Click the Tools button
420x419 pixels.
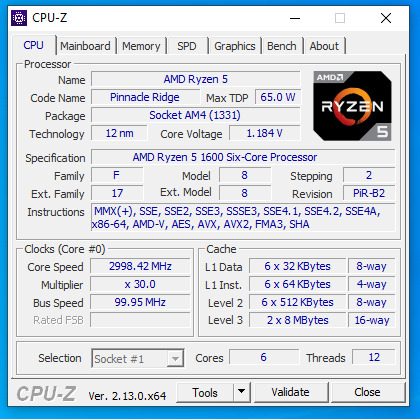click(205, 392)
